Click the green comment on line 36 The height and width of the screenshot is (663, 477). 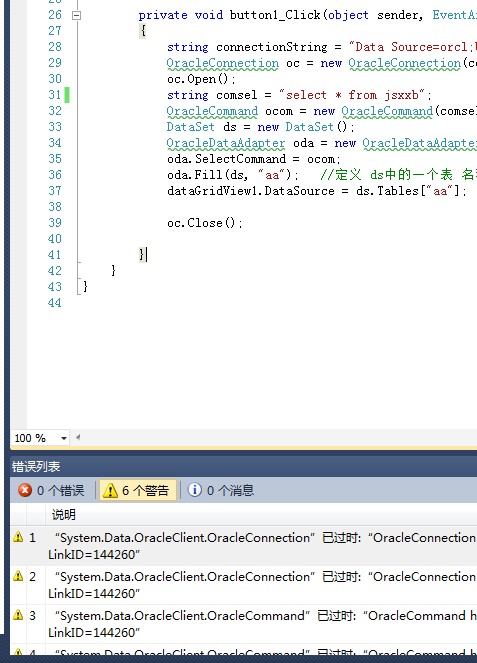398,175
